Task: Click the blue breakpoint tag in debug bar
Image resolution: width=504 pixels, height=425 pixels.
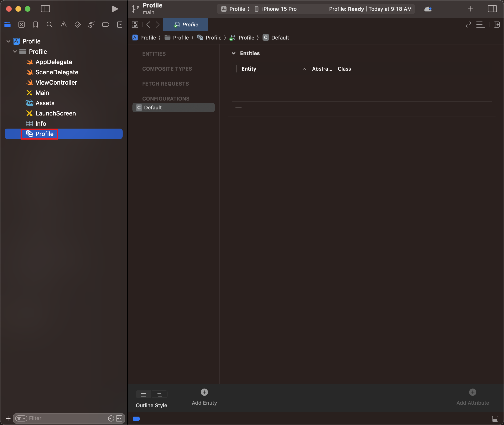Action: 136,419
